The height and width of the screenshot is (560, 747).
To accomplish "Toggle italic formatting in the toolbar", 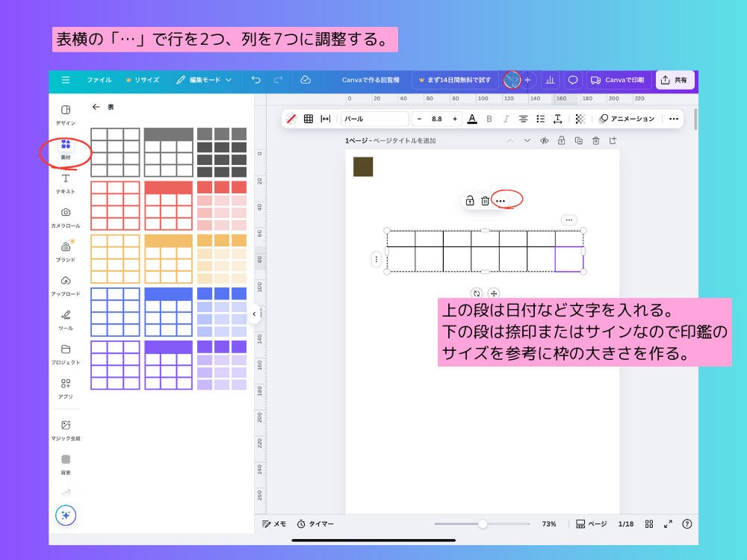I will (x=506, y=118).
